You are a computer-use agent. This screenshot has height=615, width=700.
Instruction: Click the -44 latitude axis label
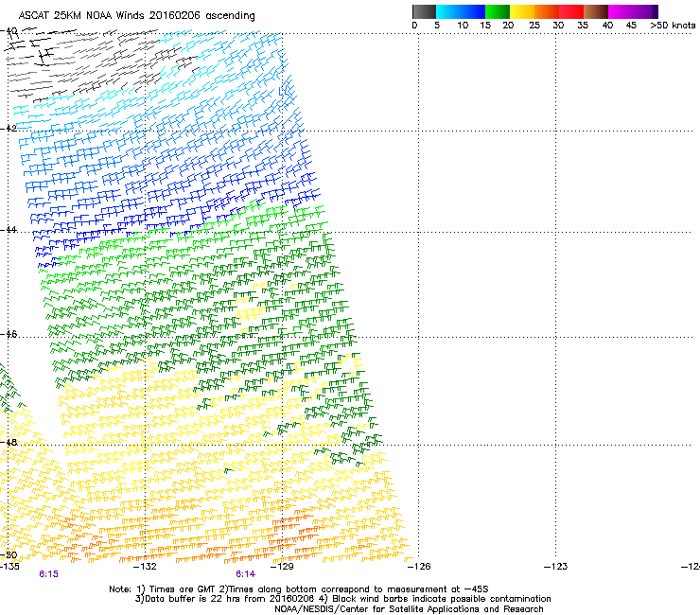pos(9,230)
